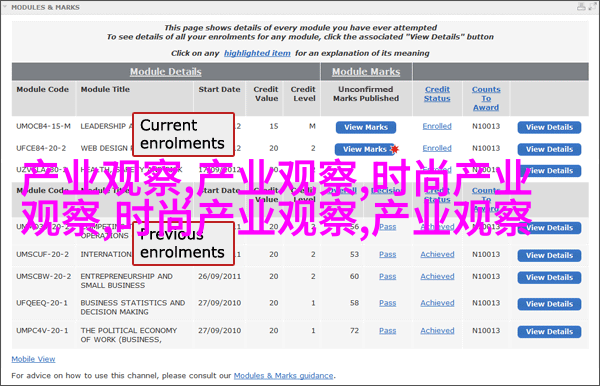Click the Start Date column header in top table
This screenshot has width=600, height=386.
coord(219,89)
